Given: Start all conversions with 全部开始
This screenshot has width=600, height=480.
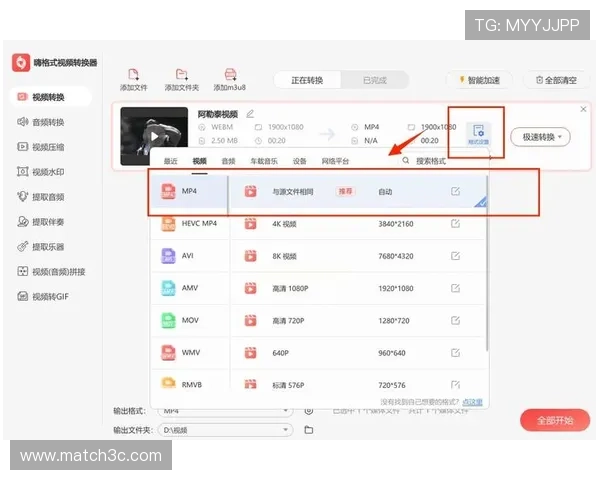Looking at the screenshot, I should coord(555,420).
